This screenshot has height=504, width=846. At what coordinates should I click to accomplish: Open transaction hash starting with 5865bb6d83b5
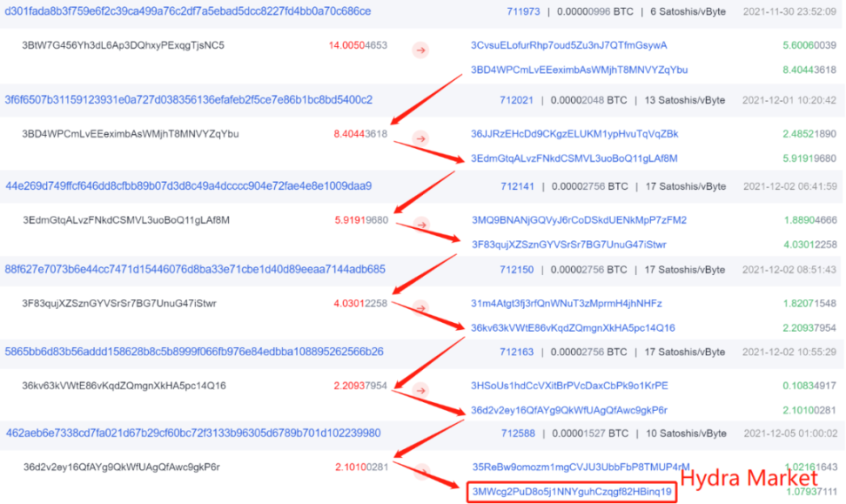194,352
